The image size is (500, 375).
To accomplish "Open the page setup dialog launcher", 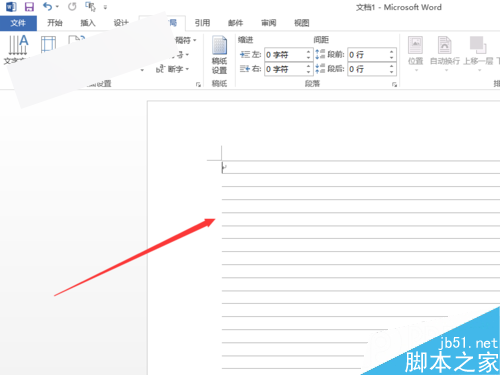I will tap(198, 84).
